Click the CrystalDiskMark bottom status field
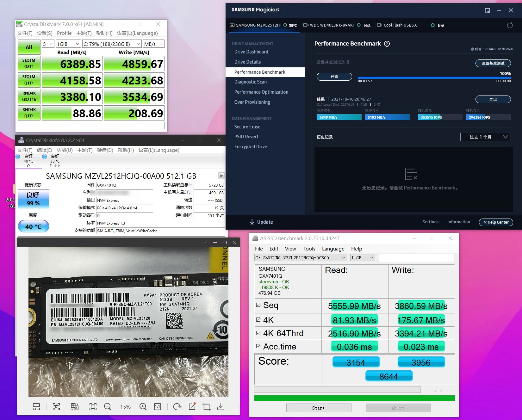The image size is (522, 420). 91,126
